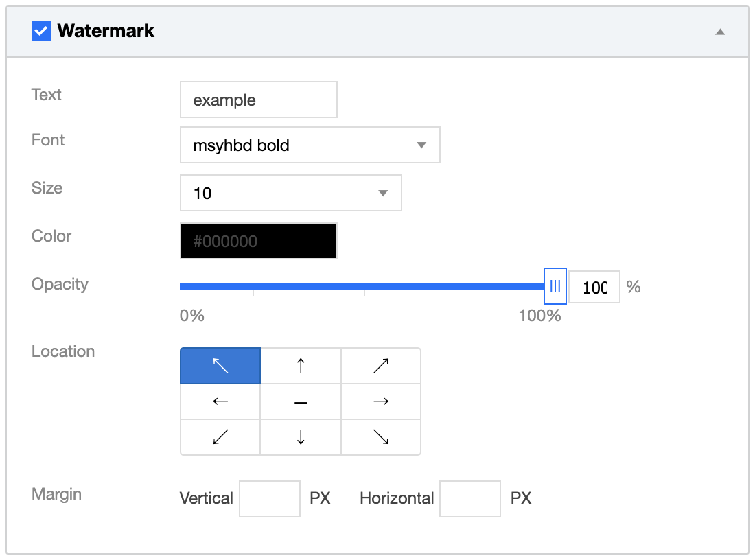
Task: Click the Opacity percentage input box
Action: tap(594, 287)
